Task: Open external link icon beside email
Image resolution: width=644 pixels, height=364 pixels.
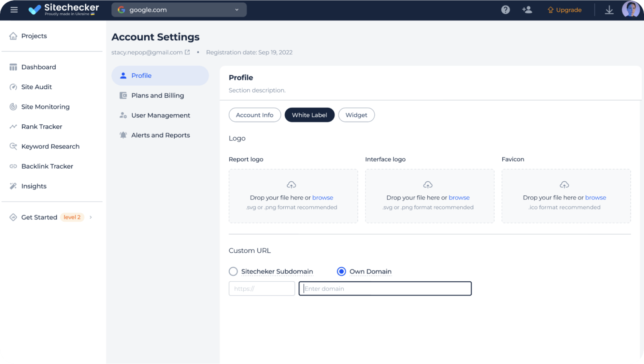Action: coord(187,52)
